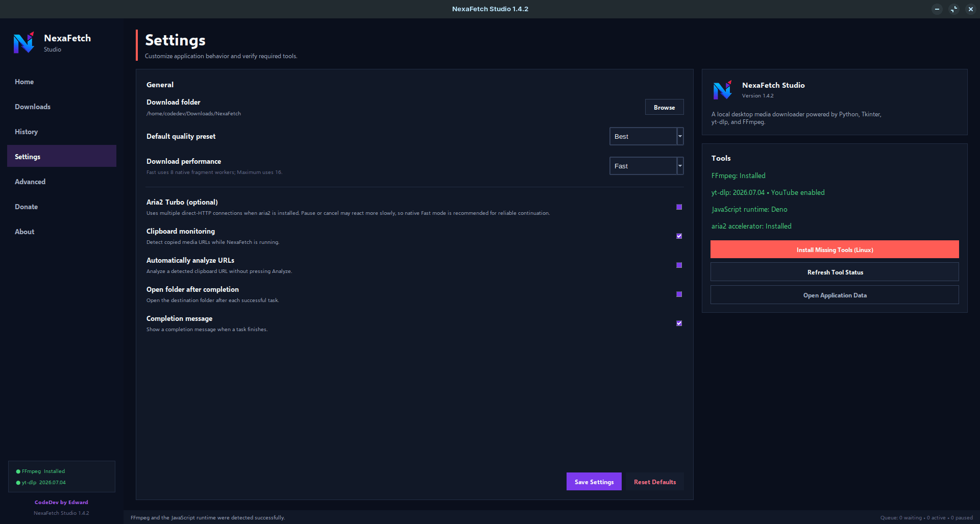The width and height of the screenshot is (980, 524).
Task: Click the "JavaScript runtime: Deno" status
Action: [x=749, y=209]
